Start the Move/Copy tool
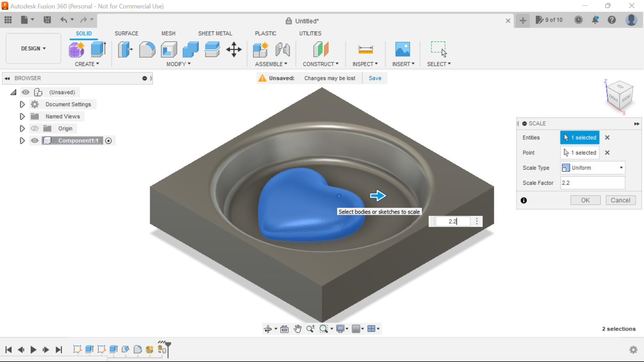 pos(234,49)
